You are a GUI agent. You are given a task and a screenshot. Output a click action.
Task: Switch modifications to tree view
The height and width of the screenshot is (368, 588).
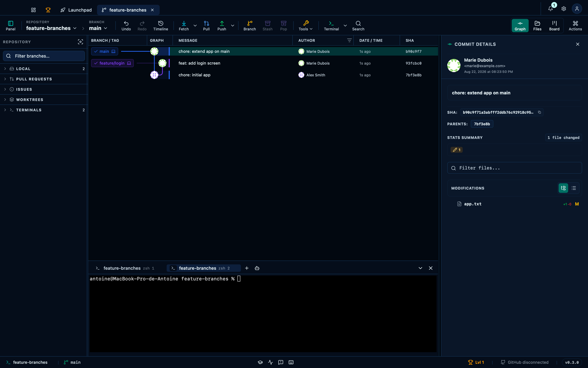pos(563,188)
